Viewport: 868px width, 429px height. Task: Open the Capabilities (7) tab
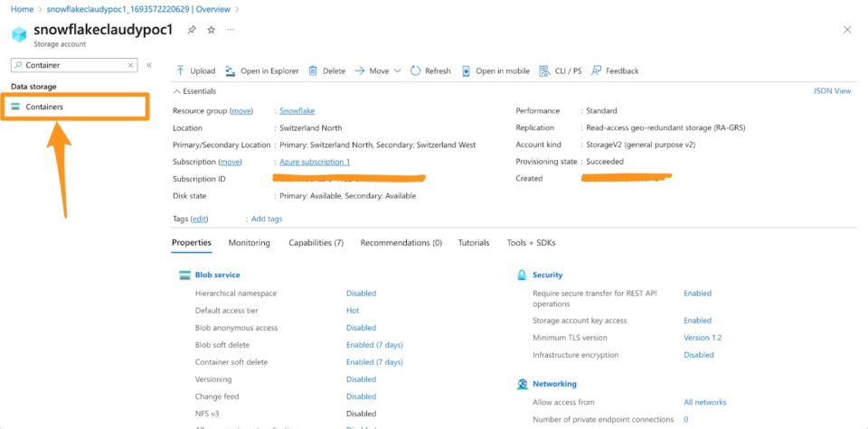[x=316, y=243]
